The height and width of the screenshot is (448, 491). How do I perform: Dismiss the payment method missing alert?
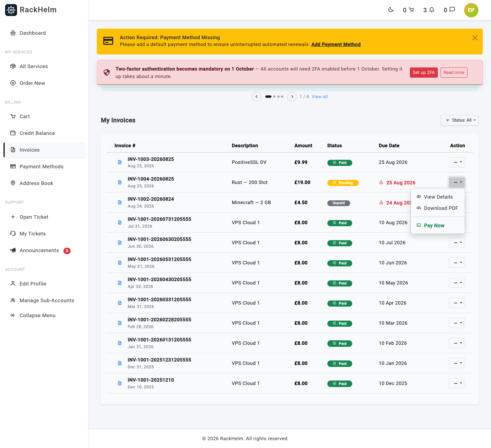pos(475,38)
